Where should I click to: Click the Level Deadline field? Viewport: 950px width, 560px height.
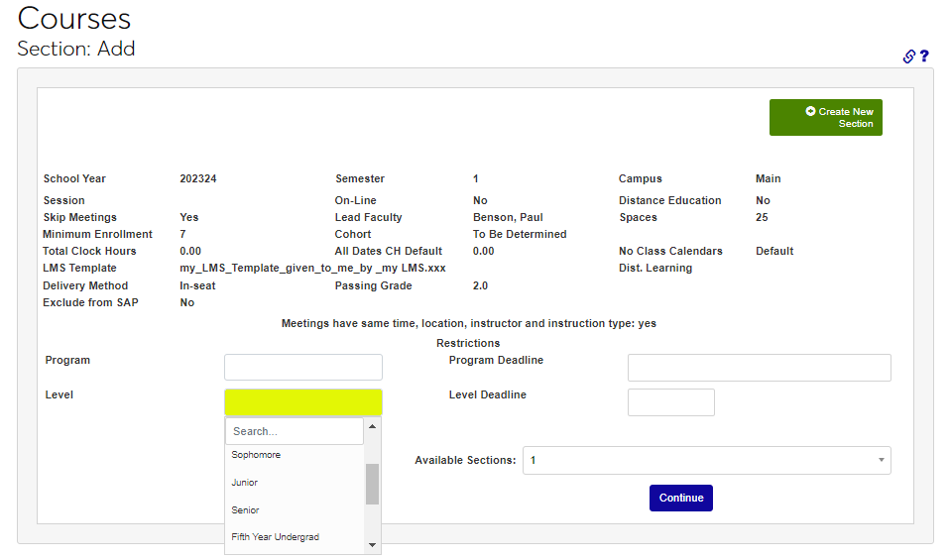pos(670,401)
